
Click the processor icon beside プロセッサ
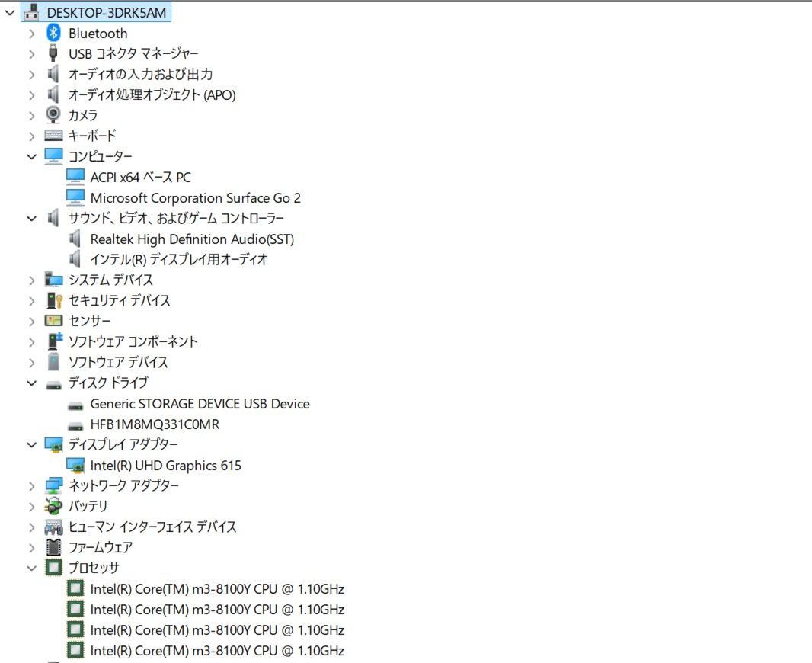tap(53, 568)
